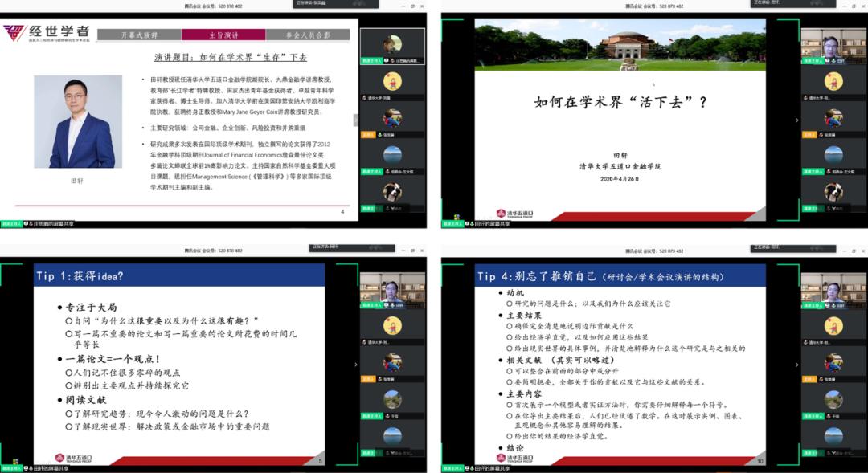
Task: Select lake-photo avatar tile in title slide window
Action: [x=833, y=157]
